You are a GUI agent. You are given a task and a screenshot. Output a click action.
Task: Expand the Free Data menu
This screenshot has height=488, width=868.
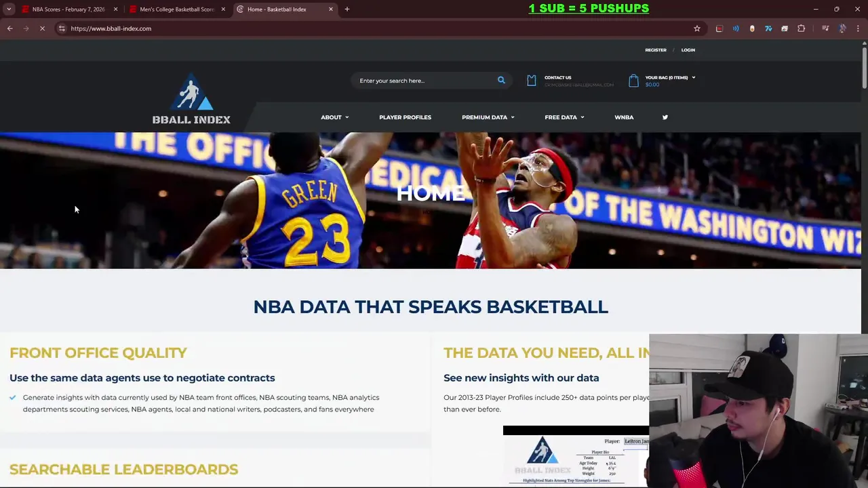pyautogui.click(x=564, y=117)
